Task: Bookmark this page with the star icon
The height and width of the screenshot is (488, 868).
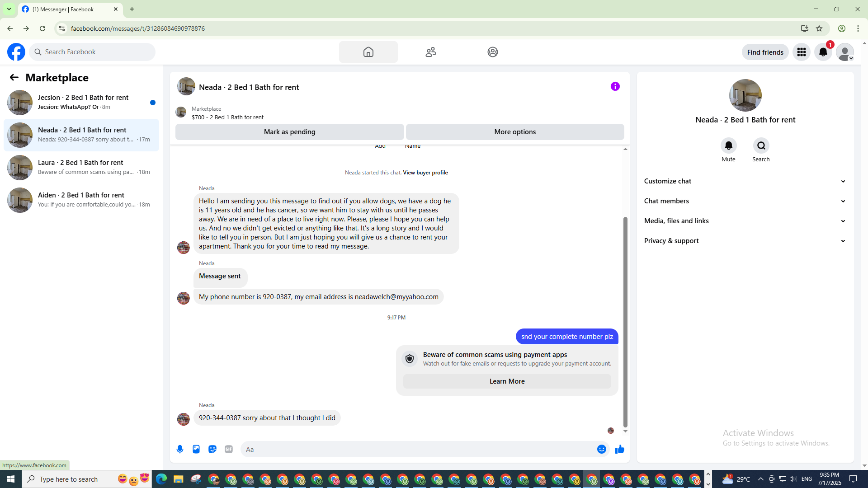Action: 819,28
